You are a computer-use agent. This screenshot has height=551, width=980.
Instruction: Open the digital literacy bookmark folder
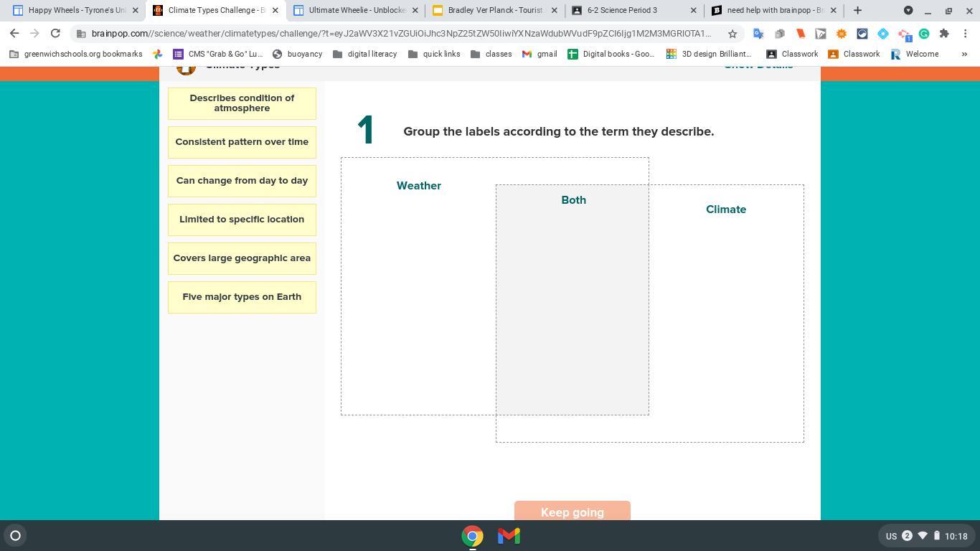point(364,54)
